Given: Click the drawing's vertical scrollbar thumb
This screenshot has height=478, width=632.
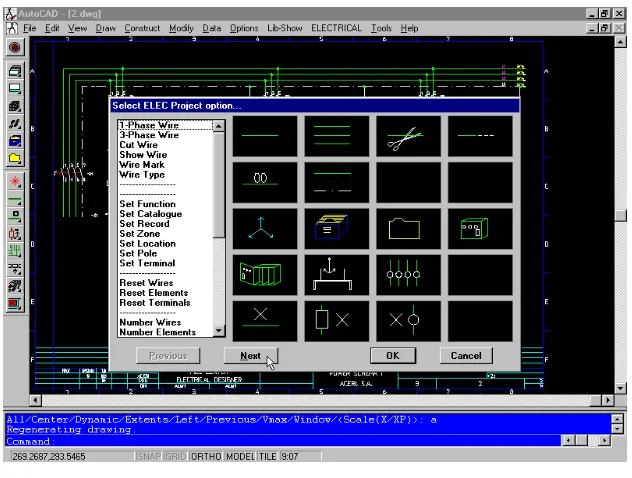Looking at the screenshot, I should (621, 216).
